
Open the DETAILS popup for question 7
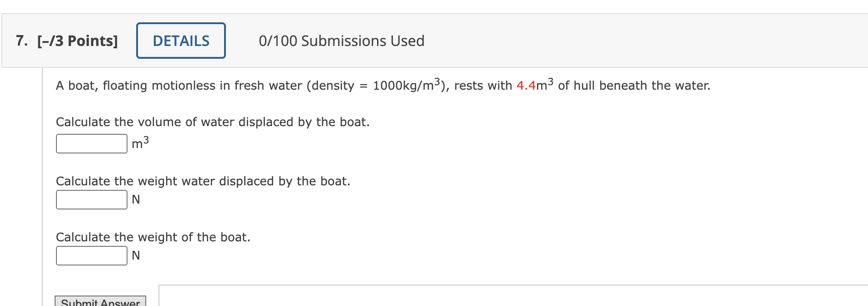180,41
